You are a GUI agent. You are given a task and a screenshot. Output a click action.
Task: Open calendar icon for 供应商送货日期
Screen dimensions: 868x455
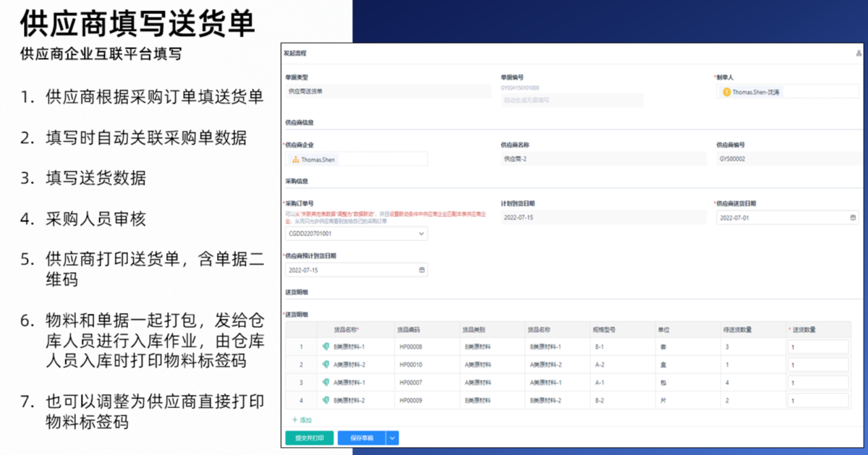(x=854, y=217)
